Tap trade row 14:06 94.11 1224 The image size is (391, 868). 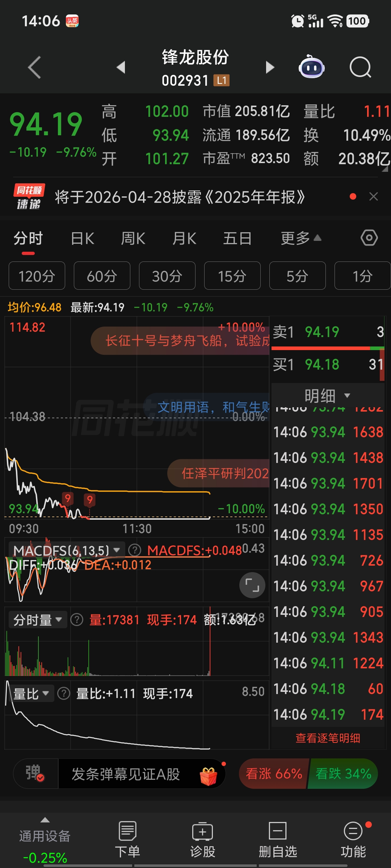(x=328, y=663)
